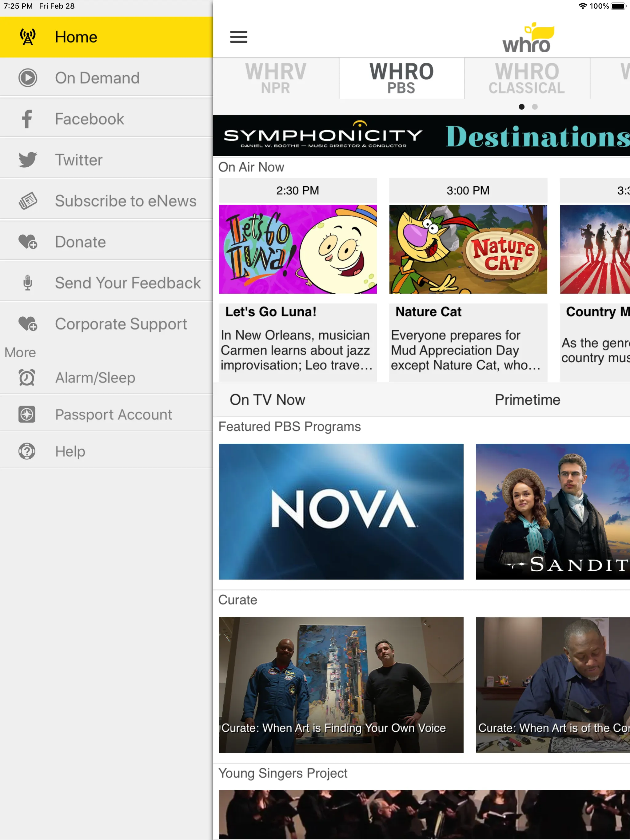
Task: Click the NOVA featured program thumbnail
Action: [341, 511]
